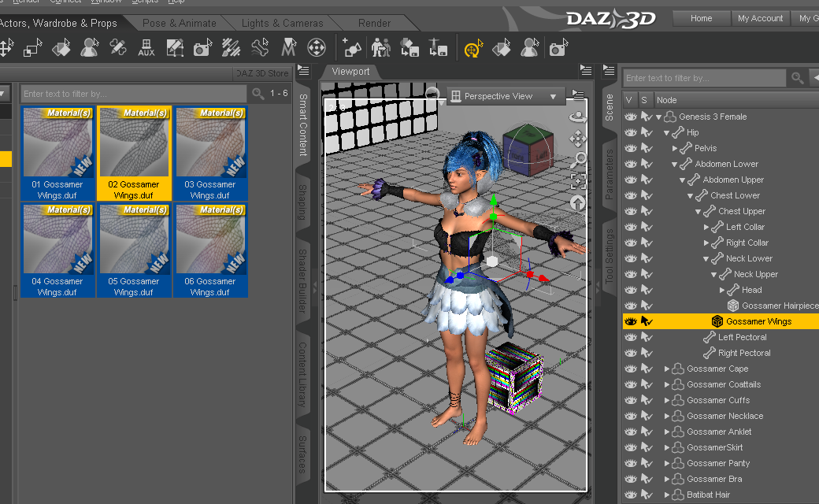
Task: Switch to Lights & Cameras tab
Action: pyautogui.click(x=282, y=23)
